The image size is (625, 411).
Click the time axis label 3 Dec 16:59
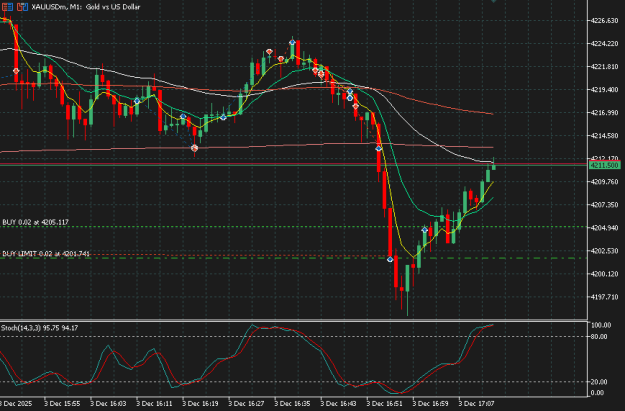(x=431, y=403)
